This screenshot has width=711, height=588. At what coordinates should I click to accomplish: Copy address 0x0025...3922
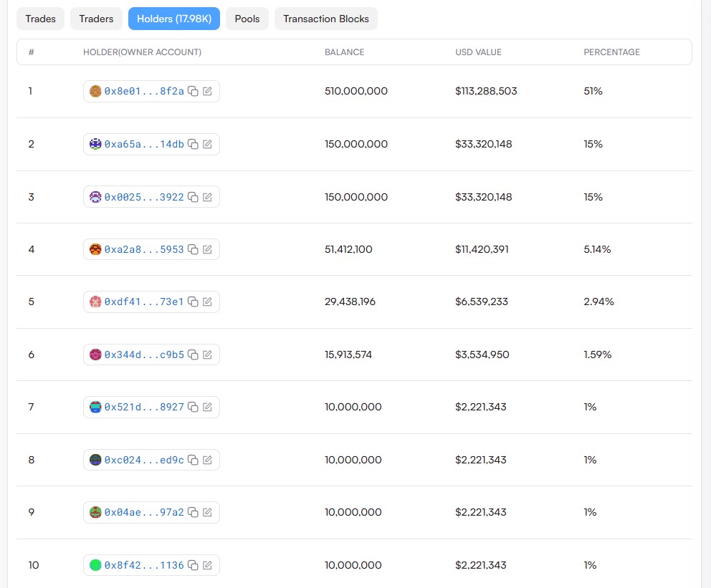pos(193,197)
